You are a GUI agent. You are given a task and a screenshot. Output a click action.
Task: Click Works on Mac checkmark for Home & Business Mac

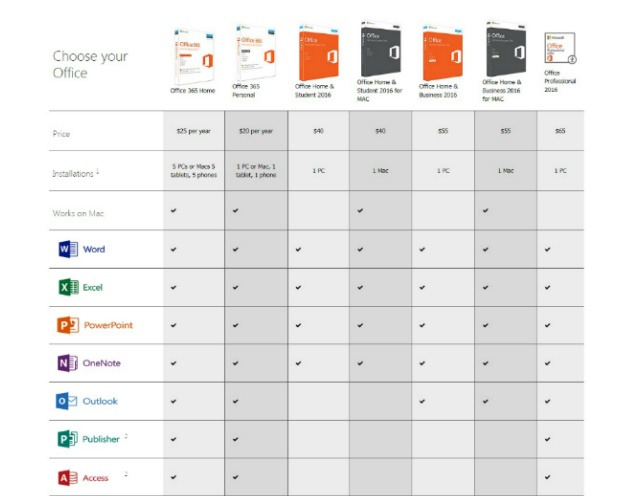(485, 210)
